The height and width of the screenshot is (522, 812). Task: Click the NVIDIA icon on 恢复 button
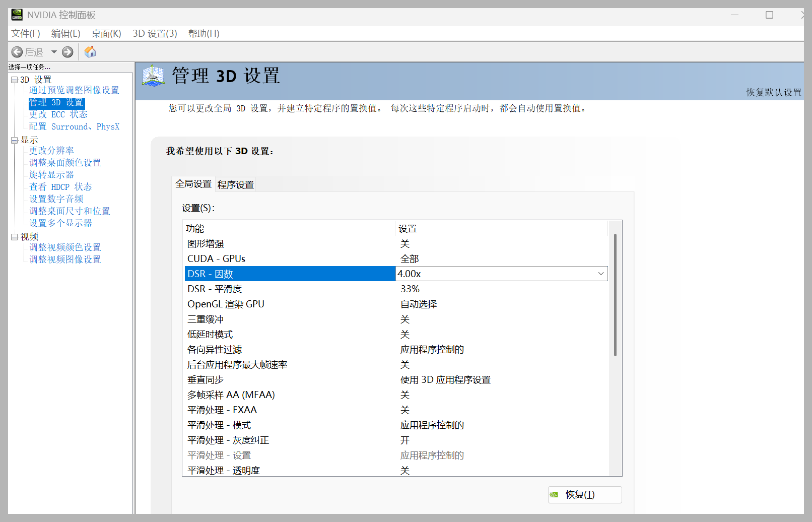pyautogui.click(x=554, y=495)
